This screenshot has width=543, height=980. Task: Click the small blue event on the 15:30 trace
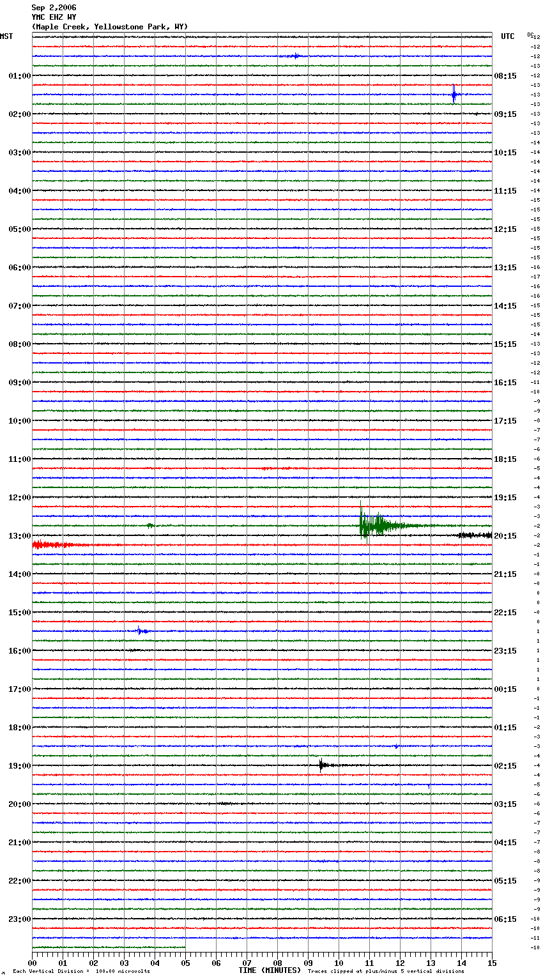click(x=142, y=631)
